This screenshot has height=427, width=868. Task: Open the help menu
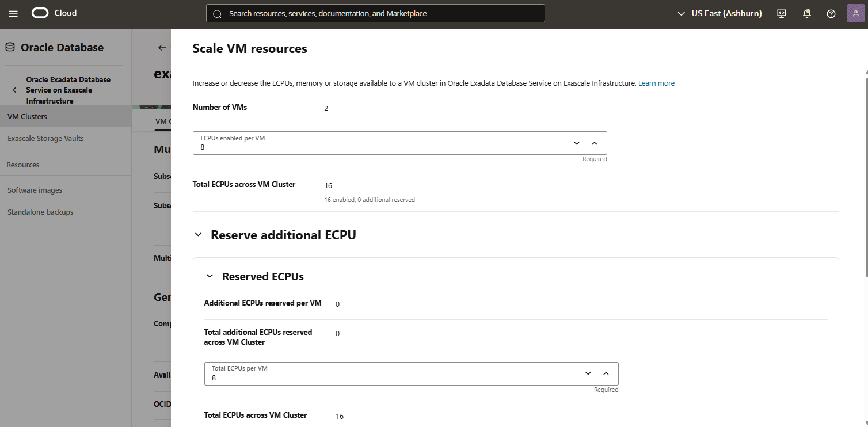tap(831, 13)
